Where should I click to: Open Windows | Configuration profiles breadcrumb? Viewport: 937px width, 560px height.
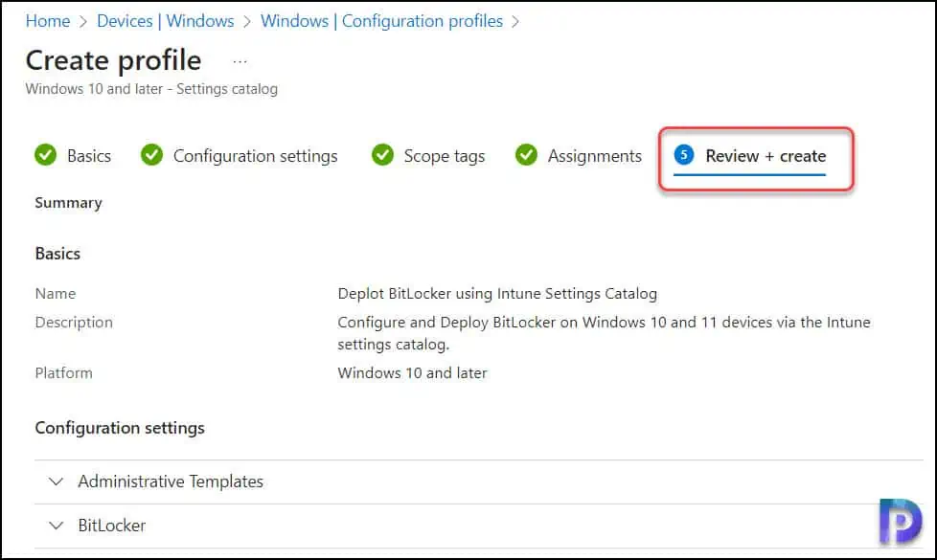(x=382, y=21)
